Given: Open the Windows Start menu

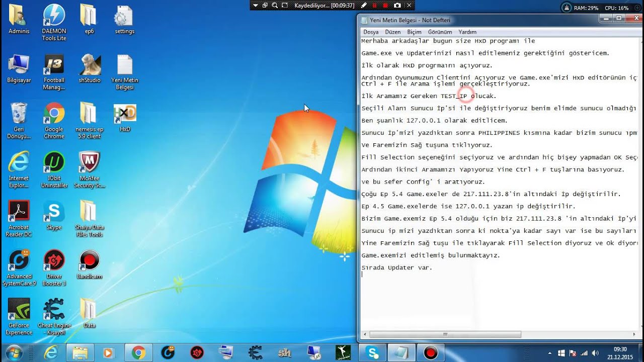Looking at the screenshot, I should 14,352.
